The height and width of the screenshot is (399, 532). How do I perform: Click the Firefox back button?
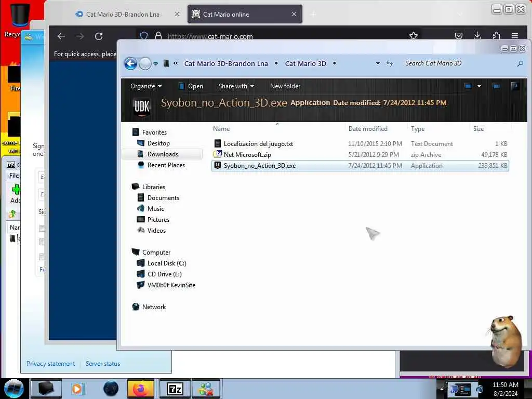click(x=61, y=36)
